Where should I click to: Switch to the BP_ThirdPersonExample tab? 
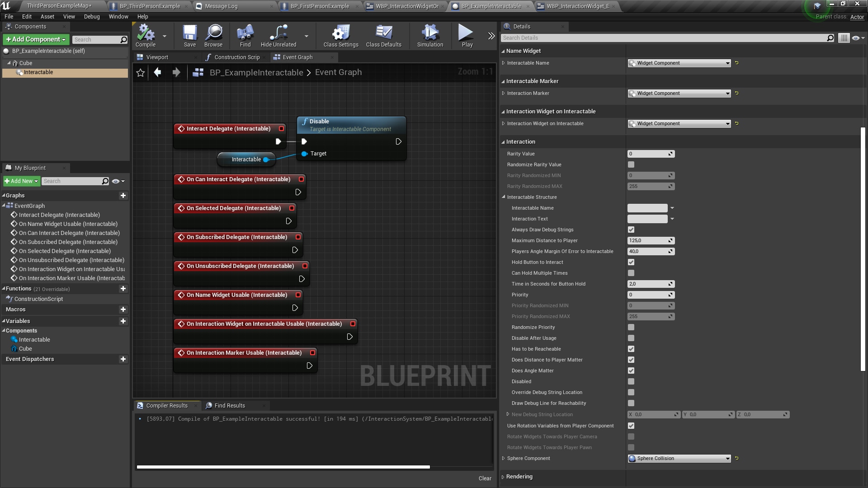[x=145, y=6]
